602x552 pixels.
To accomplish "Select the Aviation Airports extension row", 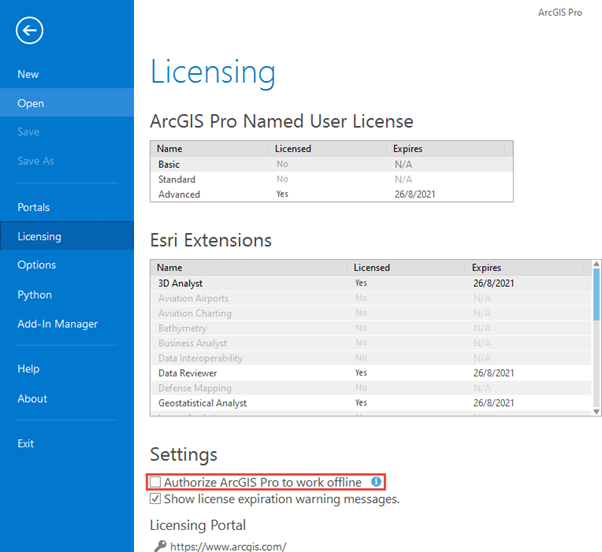I will click(x=371, y=298).
